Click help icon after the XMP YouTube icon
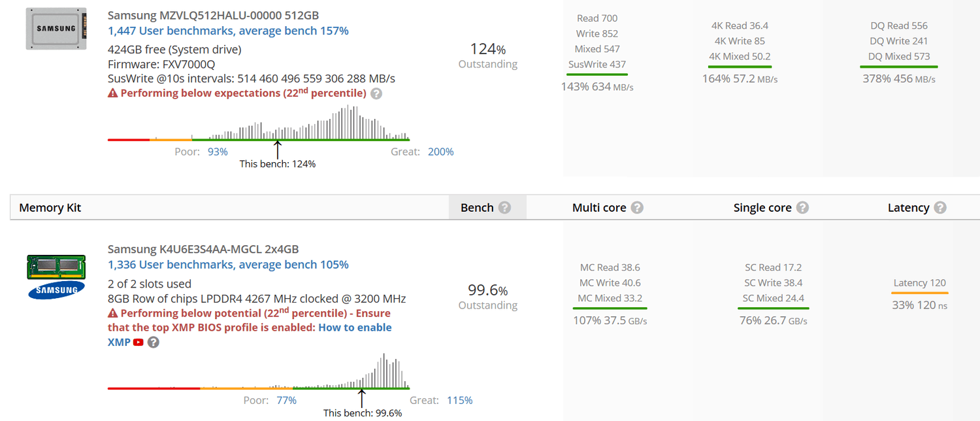The height and width of the screenshot is (421, 980). 153,342
